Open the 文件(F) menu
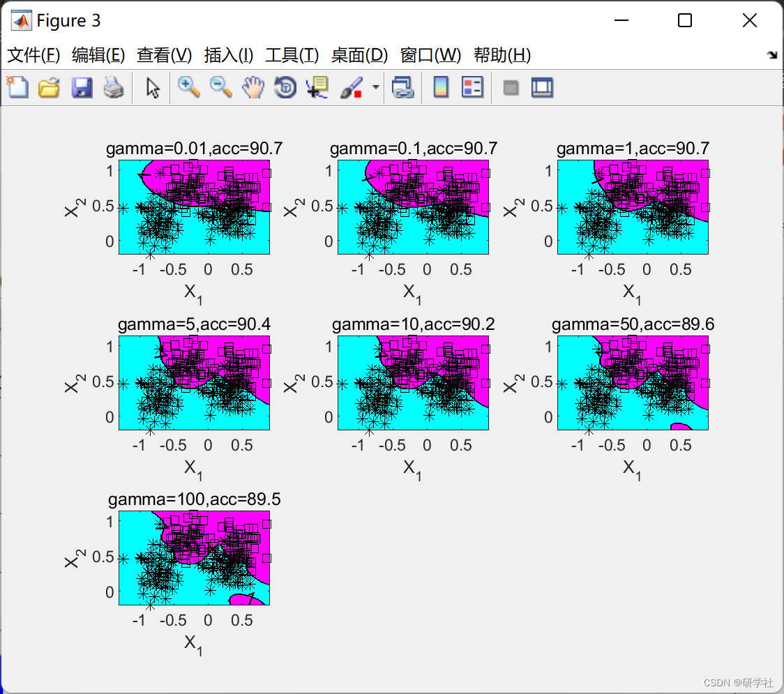The image size is (784, 694). point(33,55)
